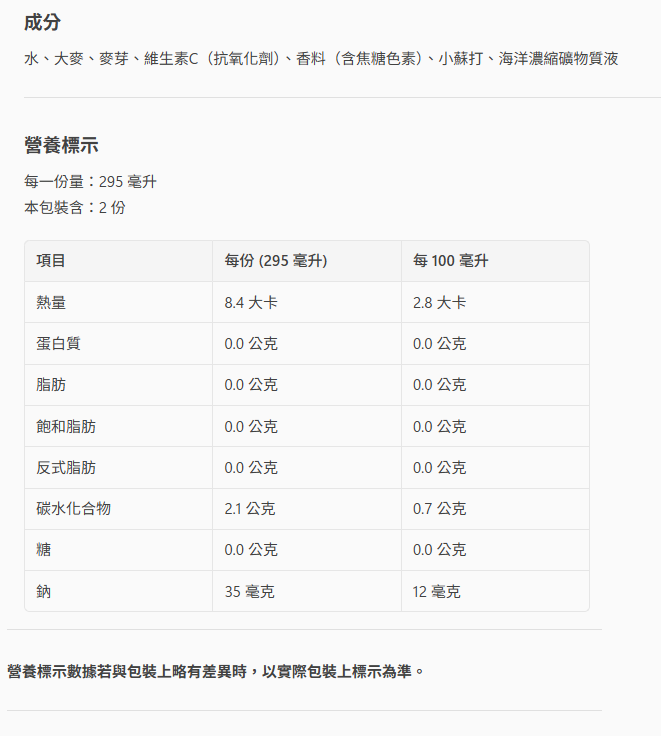Click the 每一份量：295 毫升 text
The width and height of the screenshot is (661, 736).
point(90,182)
